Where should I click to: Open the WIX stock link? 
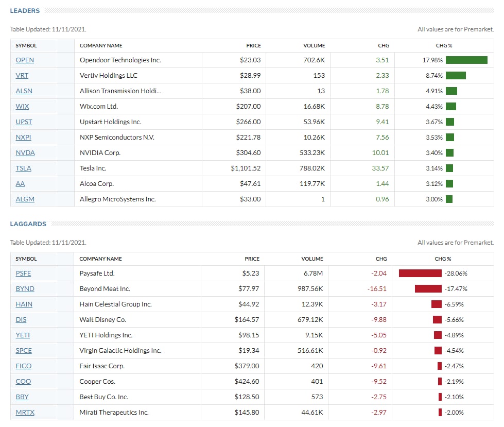22,107
